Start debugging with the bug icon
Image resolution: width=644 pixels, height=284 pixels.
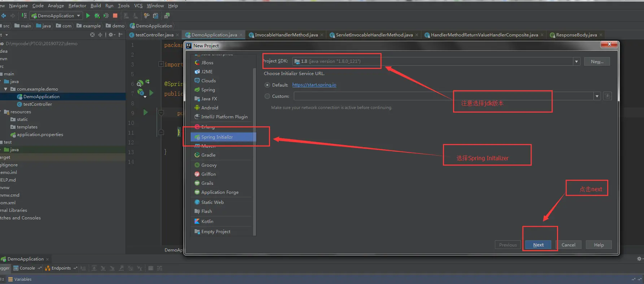point(97,16)
